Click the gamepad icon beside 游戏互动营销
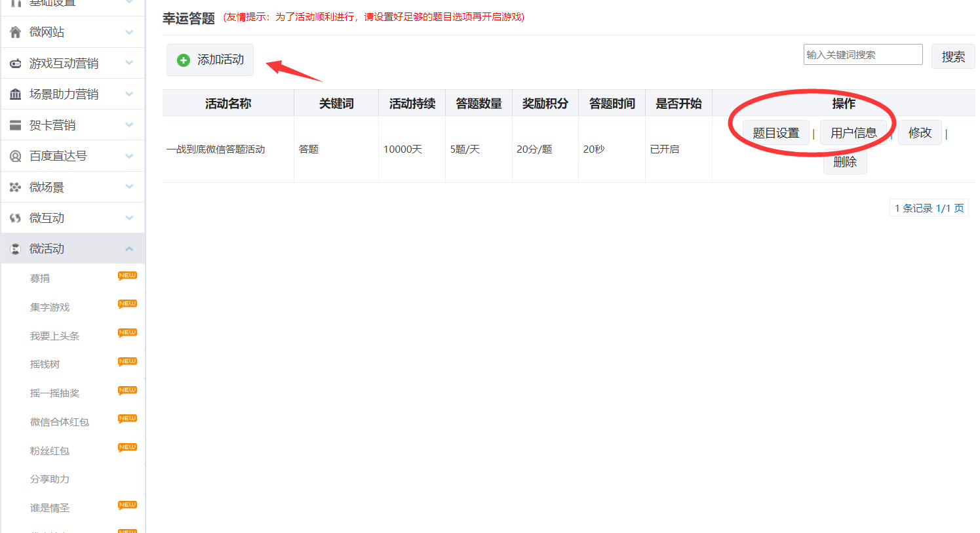The width and height of the screenshot is (980, 533). pyautogui.click(x=16, y=64)
